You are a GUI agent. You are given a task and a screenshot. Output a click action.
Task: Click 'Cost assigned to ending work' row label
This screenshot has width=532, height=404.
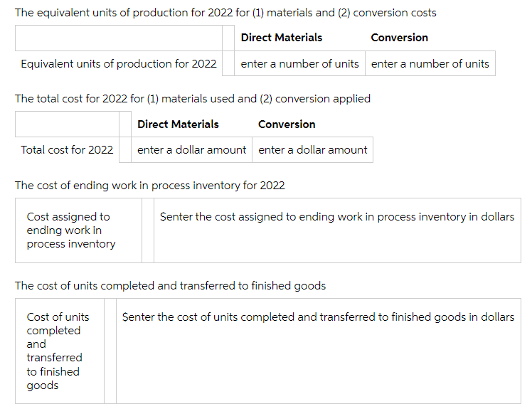[x=71, y=230]
